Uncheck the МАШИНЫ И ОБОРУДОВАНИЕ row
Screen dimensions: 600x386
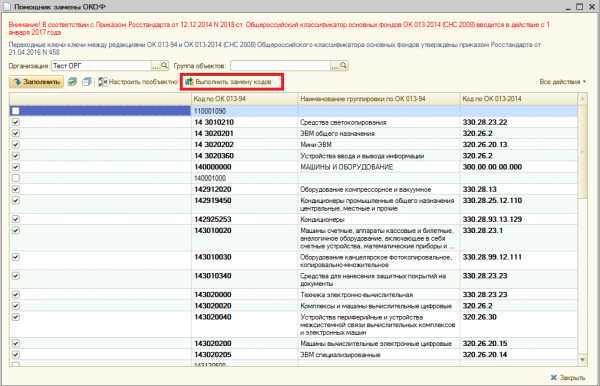point(15,167)
